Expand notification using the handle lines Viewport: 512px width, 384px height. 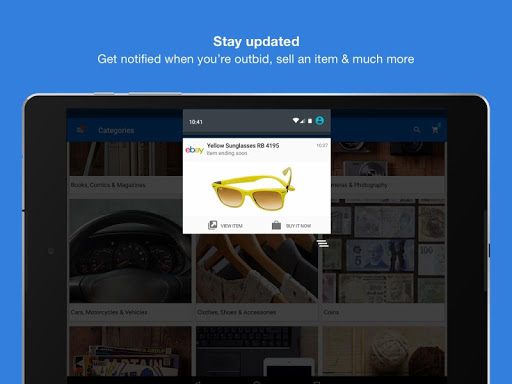(x=323, y=244)
